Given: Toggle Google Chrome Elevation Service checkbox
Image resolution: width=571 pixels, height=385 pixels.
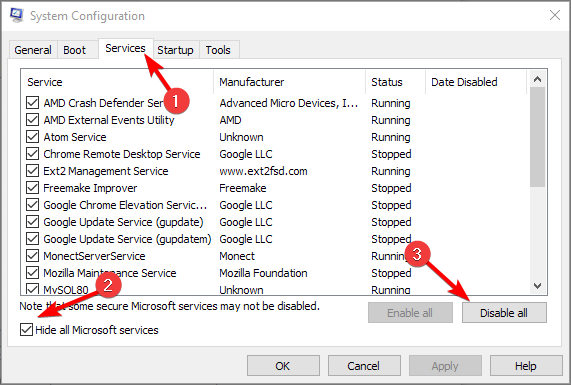Looking at the screenshot, I should click(x=32, y=205).
